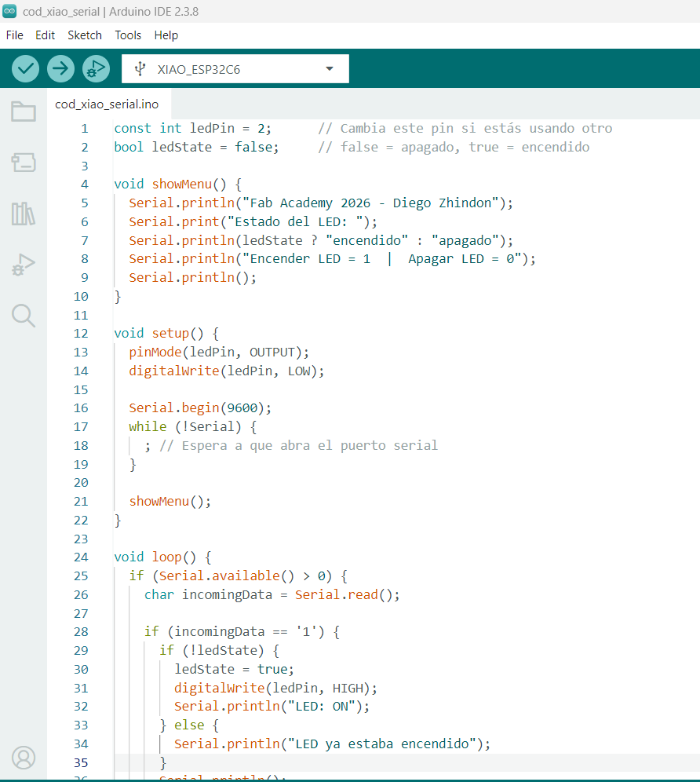Open the Tools menu
This screenshot has height=782, width=700.
point(128,35)
